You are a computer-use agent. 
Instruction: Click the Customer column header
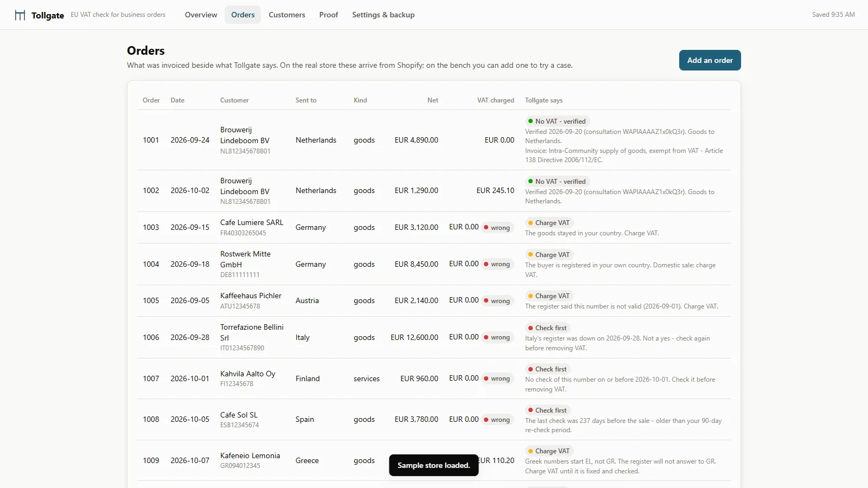point(234,100)
